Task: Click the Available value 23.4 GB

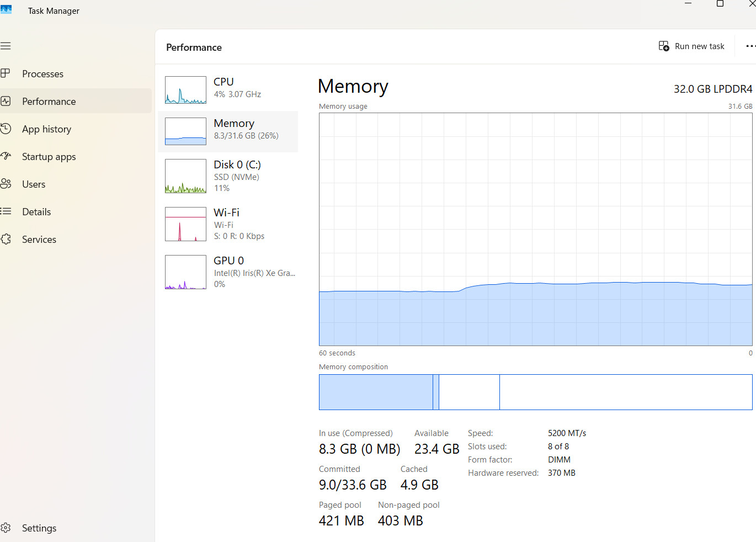Action: pos(436,449)
